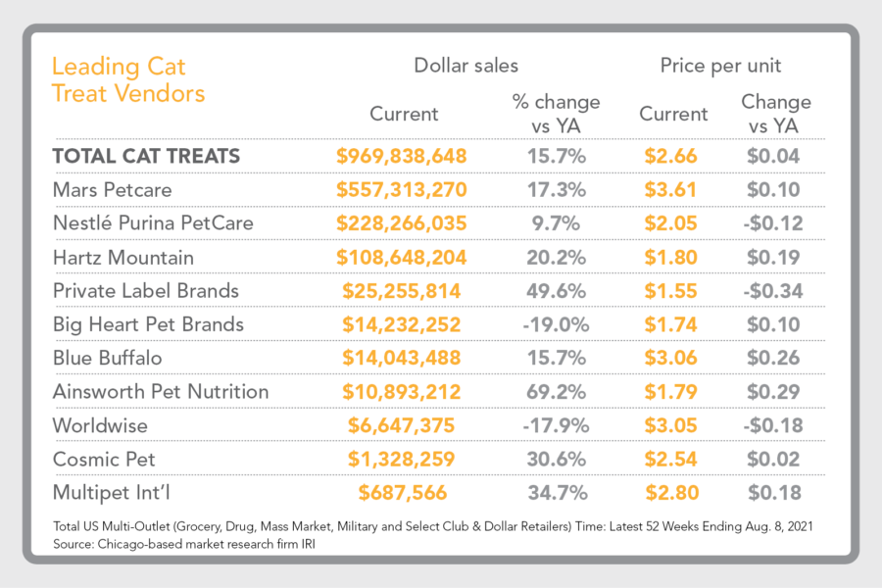
Task: Click the Blue Buffalo vendor name
Action: tap(106, 358)
